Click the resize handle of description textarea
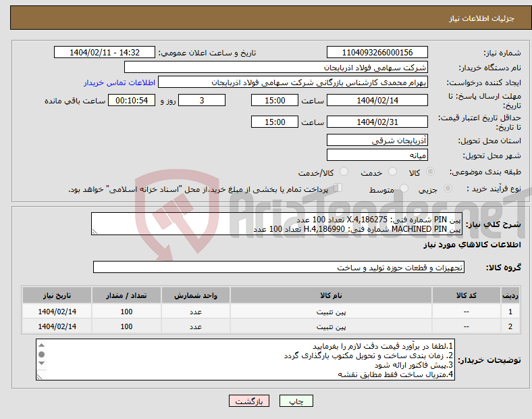This screenshot has height=419, width=532. click(x=95, y=232)
